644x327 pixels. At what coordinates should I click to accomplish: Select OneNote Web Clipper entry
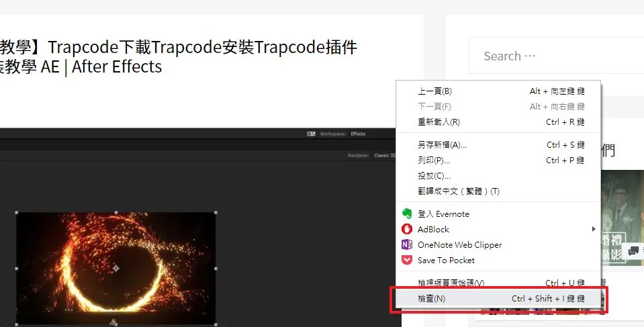[x=498, y=245]
